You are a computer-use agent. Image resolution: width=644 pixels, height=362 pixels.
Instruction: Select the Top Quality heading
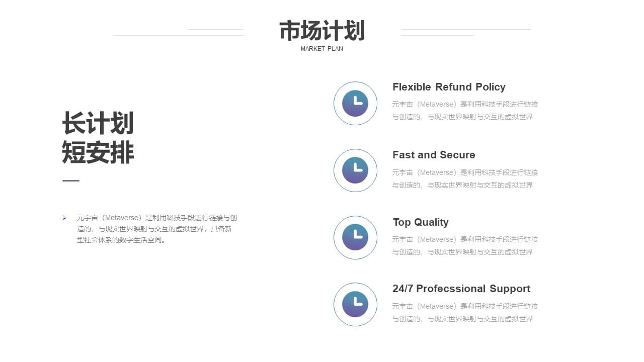coord(421,222)
